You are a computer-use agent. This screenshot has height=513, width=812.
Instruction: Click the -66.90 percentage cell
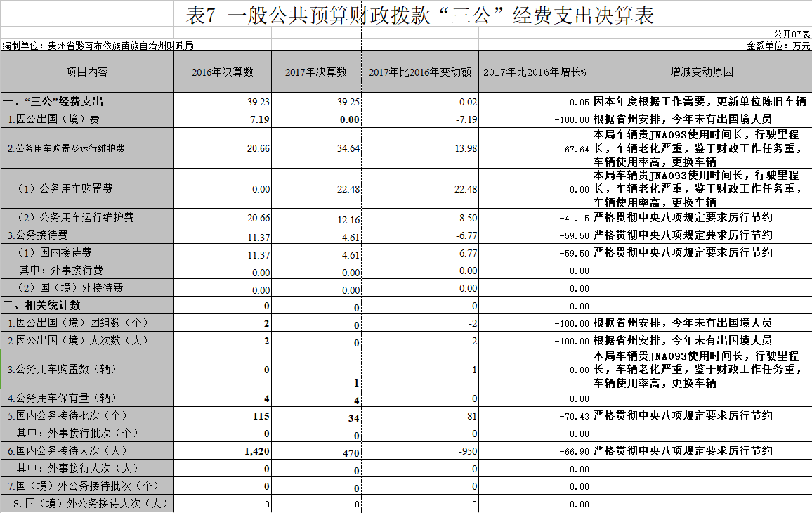535,451
